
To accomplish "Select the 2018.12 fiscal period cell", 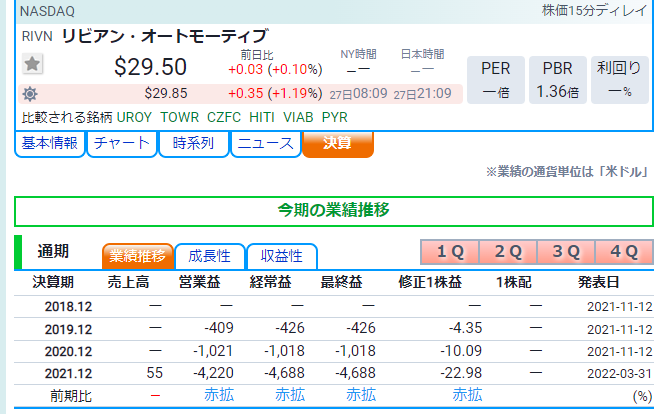I will [x=69, y=307].
